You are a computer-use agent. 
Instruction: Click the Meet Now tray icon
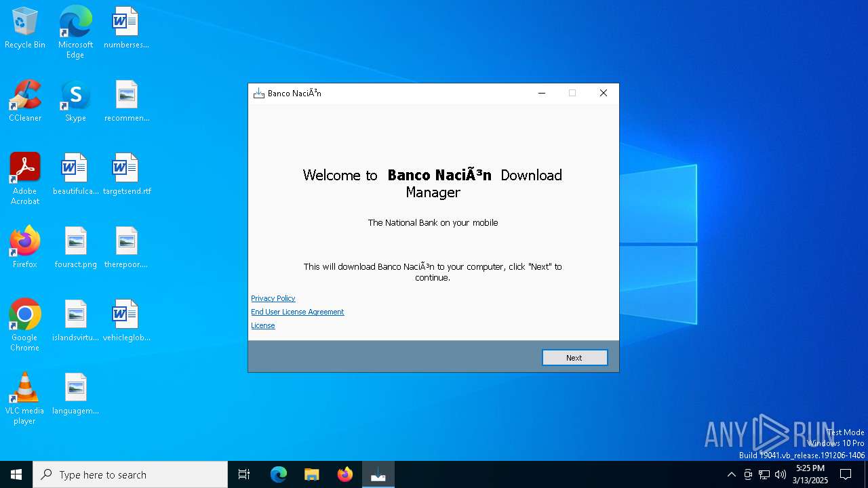[748, 474]
